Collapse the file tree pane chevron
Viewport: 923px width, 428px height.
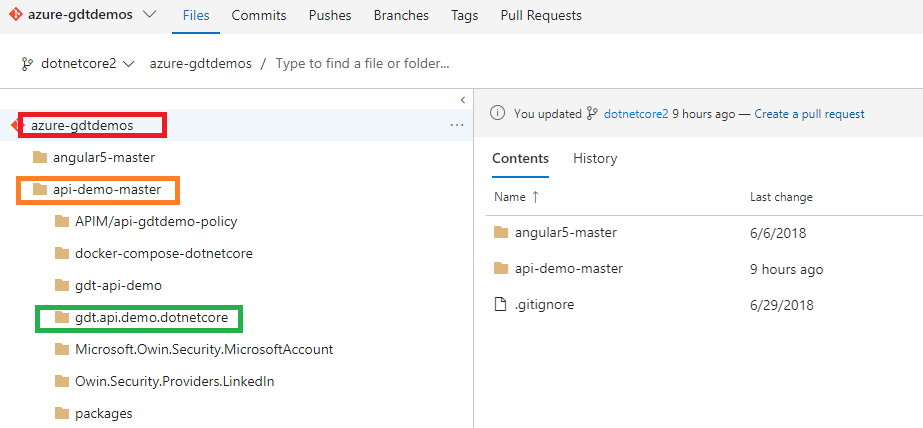pyautogui.click(x=463, y=99)
